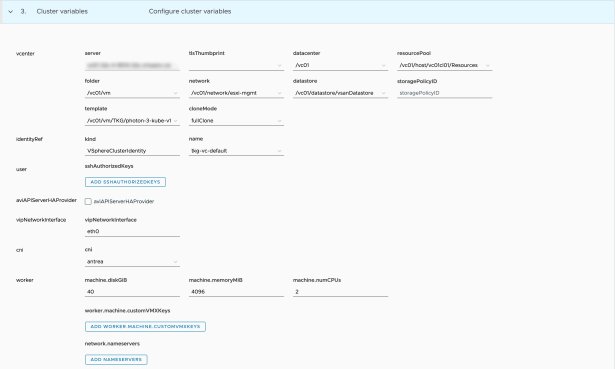Screen dimensions: 615x369
Task: Enable the aviAPIServerHAProvider checkbox
Action: coord(88,201)
